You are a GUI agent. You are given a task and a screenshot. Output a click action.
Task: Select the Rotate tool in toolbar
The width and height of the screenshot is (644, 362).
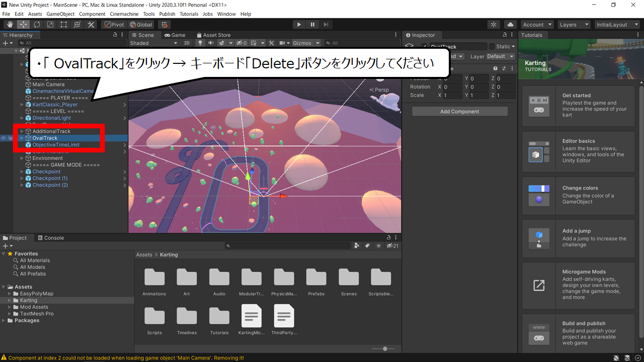tap(37, 25)
